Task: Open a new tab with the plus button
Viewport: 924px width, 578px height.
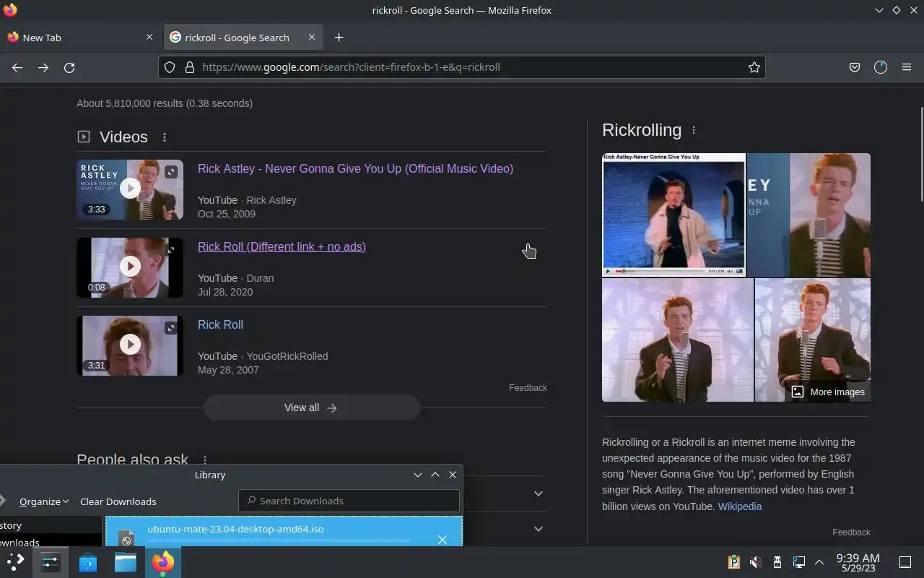Action: (339, 38)
